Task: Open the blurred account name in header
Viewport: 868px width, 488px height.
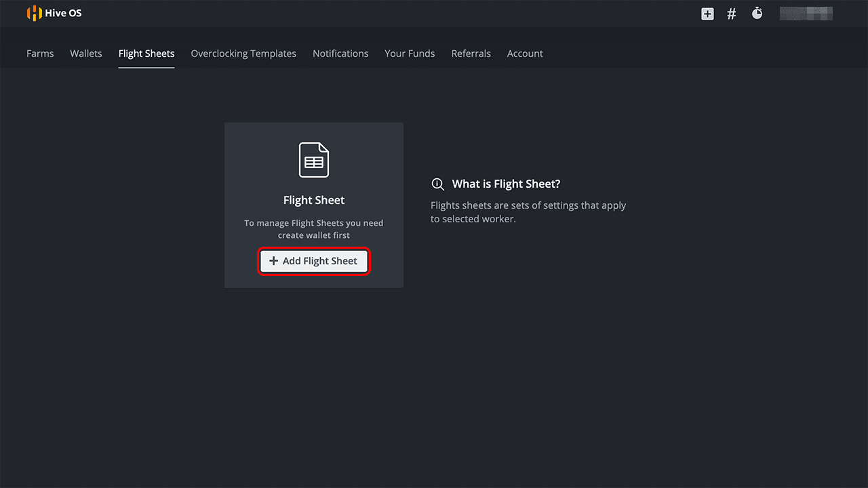Action: (x=806, y=13)
